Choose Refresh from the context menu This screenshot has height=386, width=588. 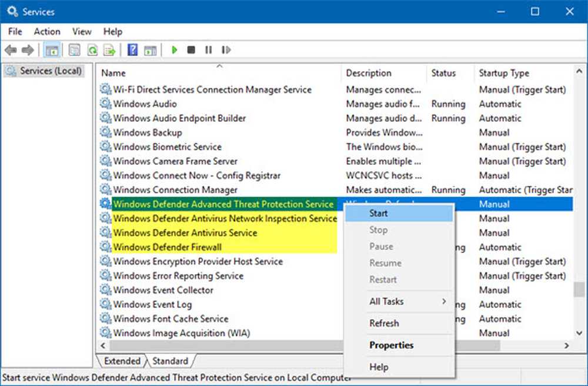coord(399,323)
